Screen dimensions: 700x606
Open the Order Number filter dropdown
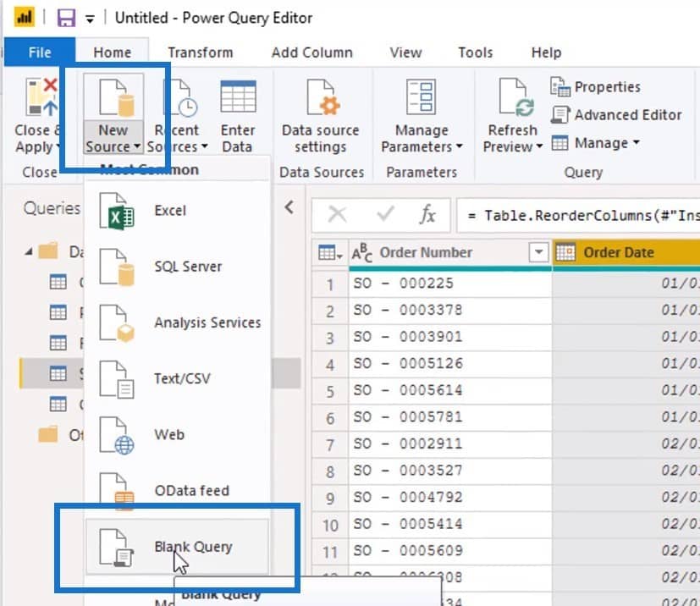point(539,252)
